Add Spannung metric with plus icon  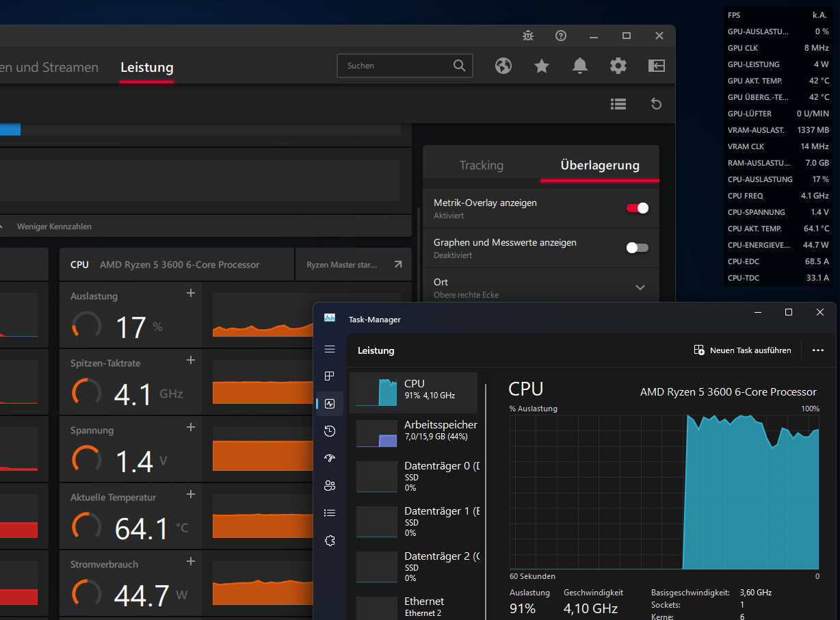tap(191, 427)
